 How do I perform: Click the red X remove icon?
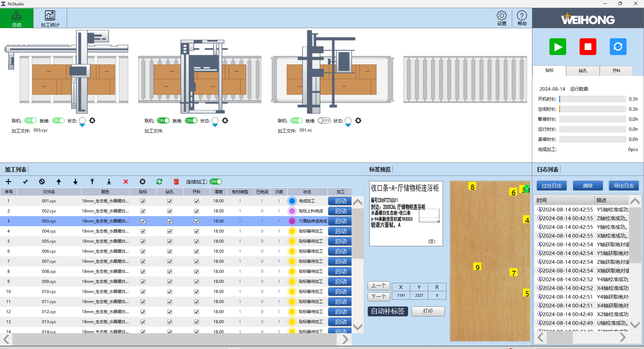tap(126, 182)
